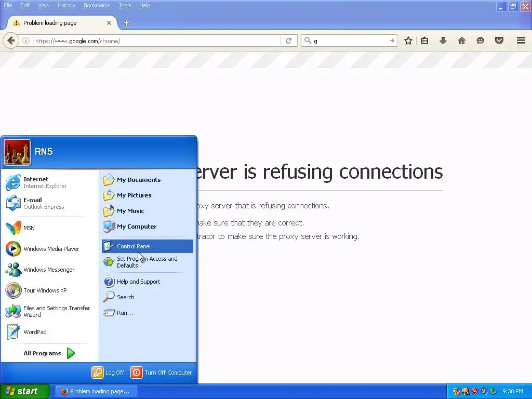
Task: Click the RN5 user chess picture
Action: pyautogui.click(x=17, y=152)
